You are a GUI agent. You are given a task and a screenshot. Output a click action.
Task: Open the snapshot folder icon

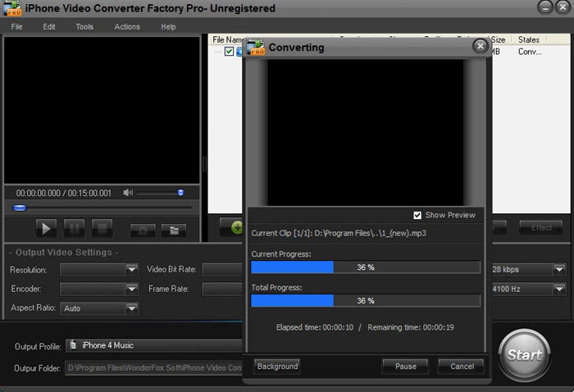174,230
